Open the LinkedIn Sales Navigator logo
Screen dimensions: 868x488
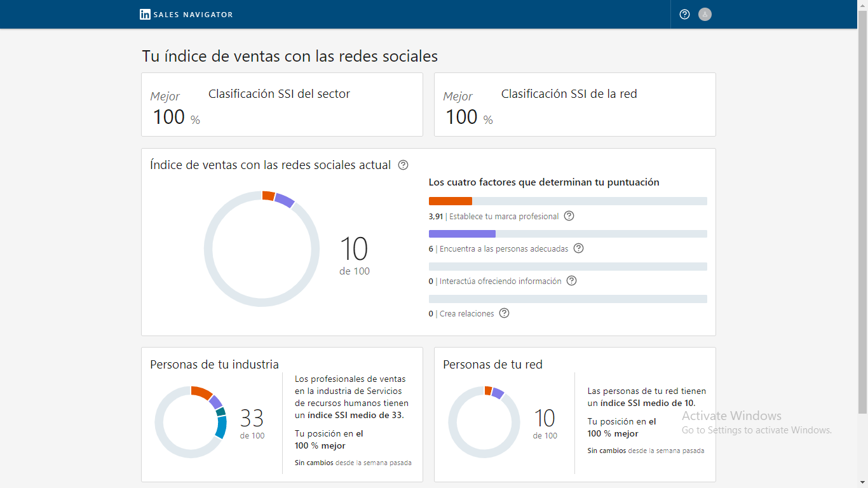(x=186, y=14)
